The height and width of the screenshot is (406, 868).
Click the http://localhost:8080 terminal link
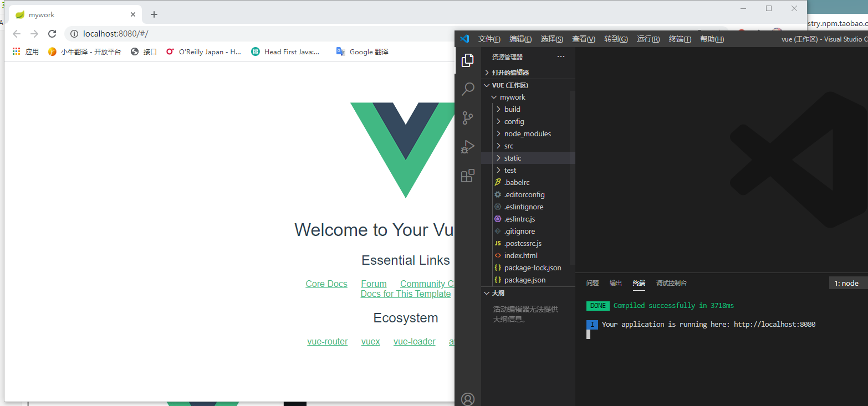774,324
